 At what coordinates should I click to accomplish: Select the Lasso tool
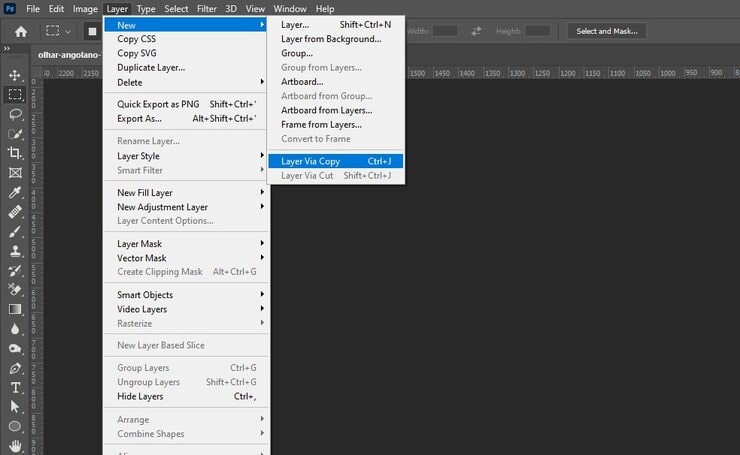coord(15,114)
